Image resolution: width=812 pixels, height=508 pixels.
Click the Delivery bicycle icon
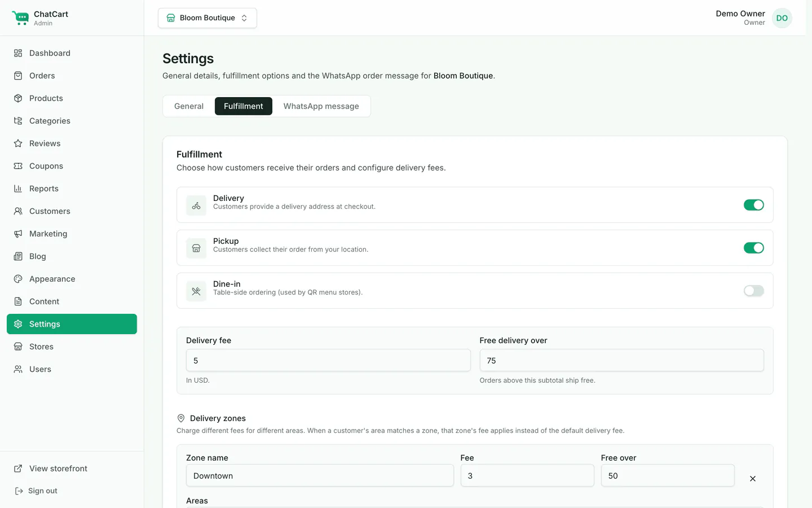click(x=196, y=205)
